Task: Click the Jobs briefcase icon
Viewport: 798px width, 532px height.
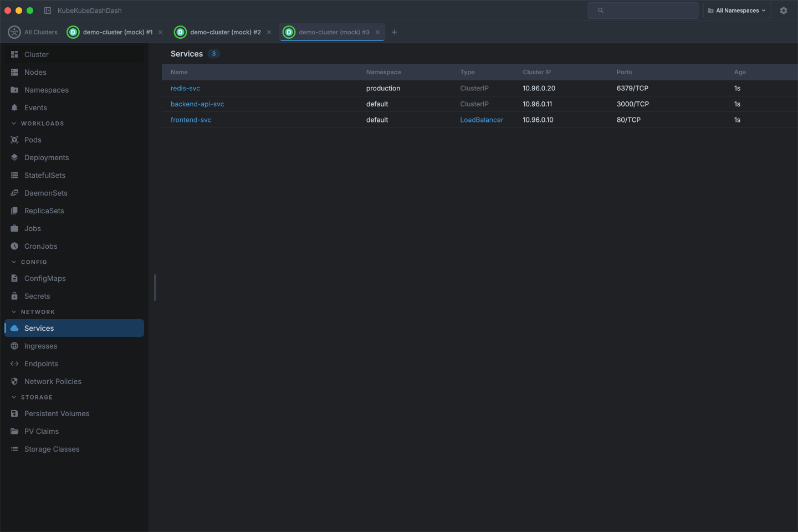Action: (x=14, y=228)
